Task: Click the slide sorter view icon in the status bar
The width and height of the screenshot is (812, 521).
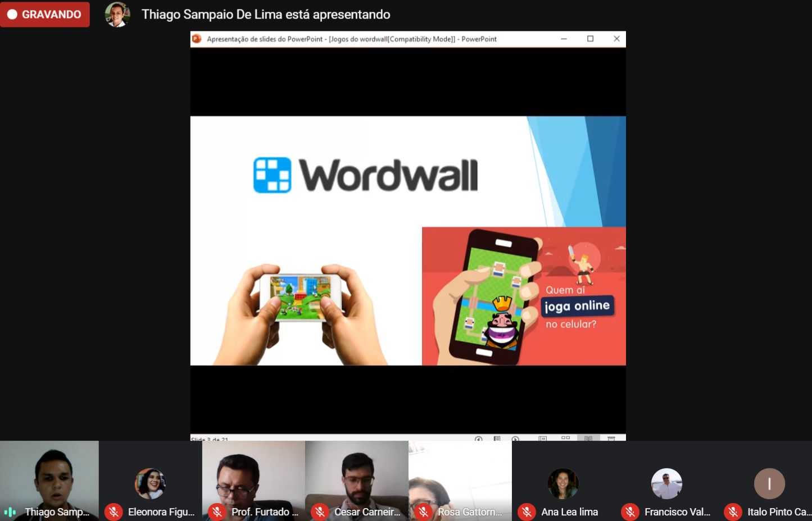Action: point(565,438)
